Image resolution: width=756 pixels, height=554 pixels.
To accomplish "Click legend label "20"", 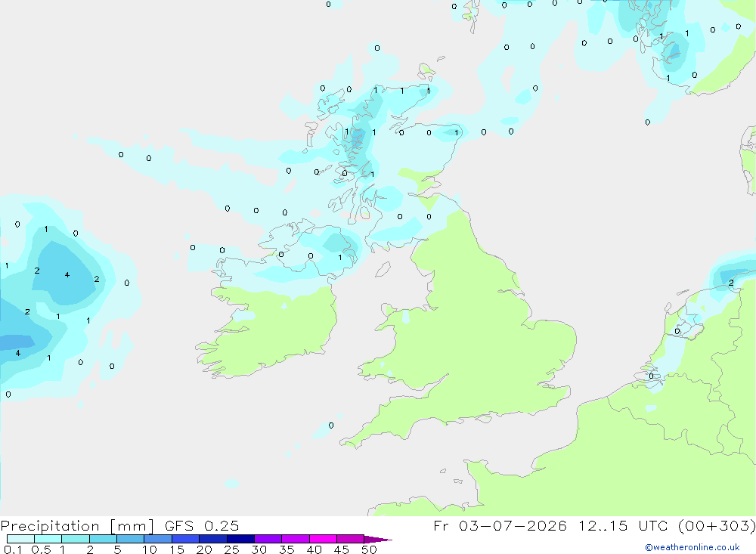I will click(x=204, y=549).
